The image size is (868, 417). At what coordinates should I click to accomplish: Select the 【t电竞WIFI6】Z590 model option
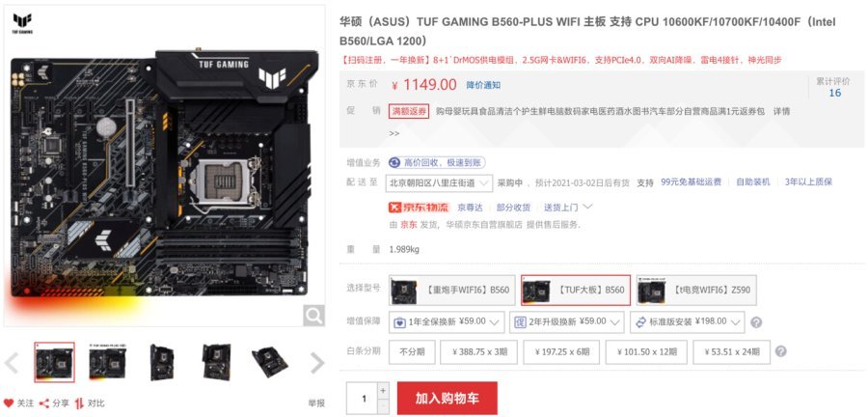(x=696, y=291)
